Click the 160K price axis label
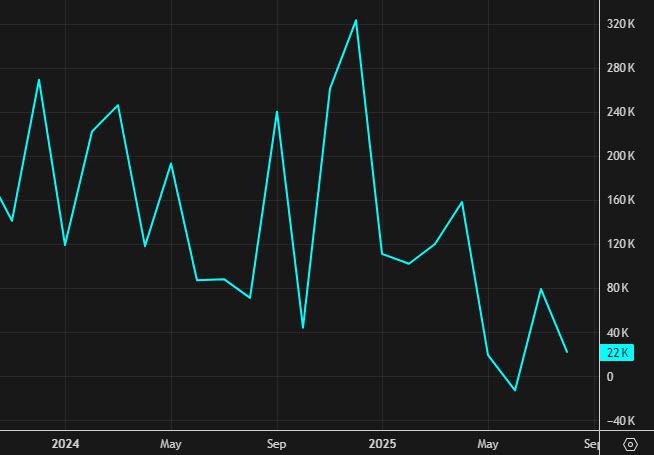 (622, 200)
